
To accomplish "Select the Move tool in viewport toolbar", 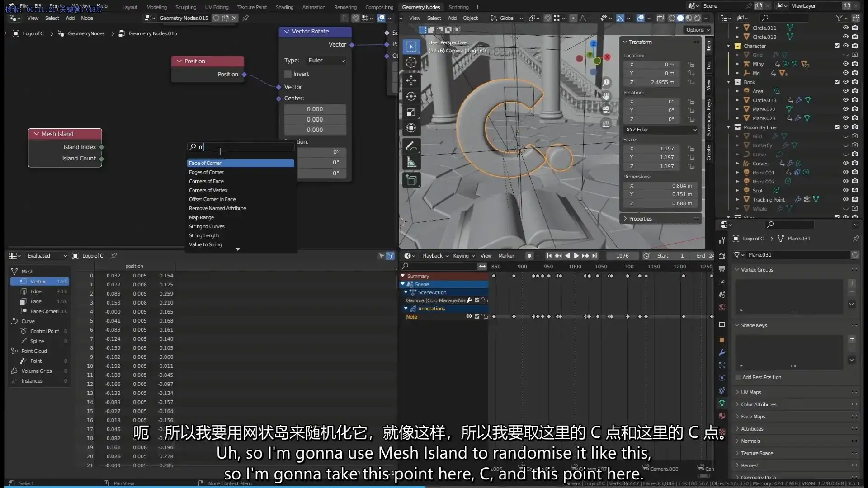I will click(x=411, y=80).
